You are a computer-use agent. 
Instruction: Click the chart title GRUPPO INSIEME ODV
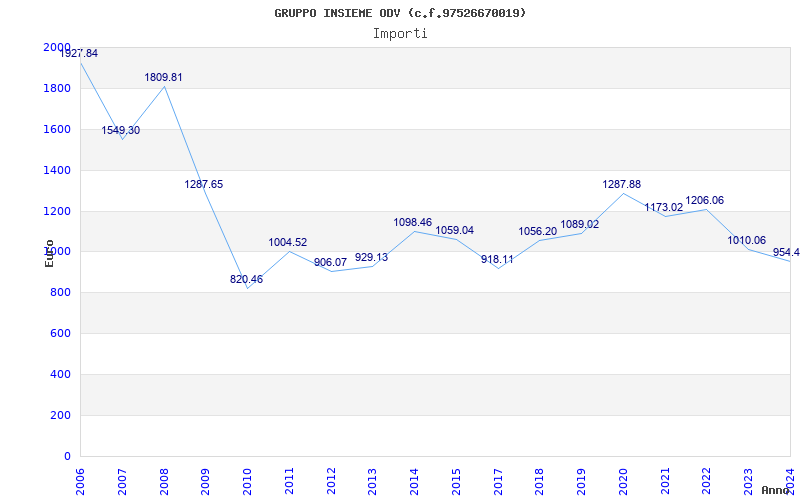400,13
